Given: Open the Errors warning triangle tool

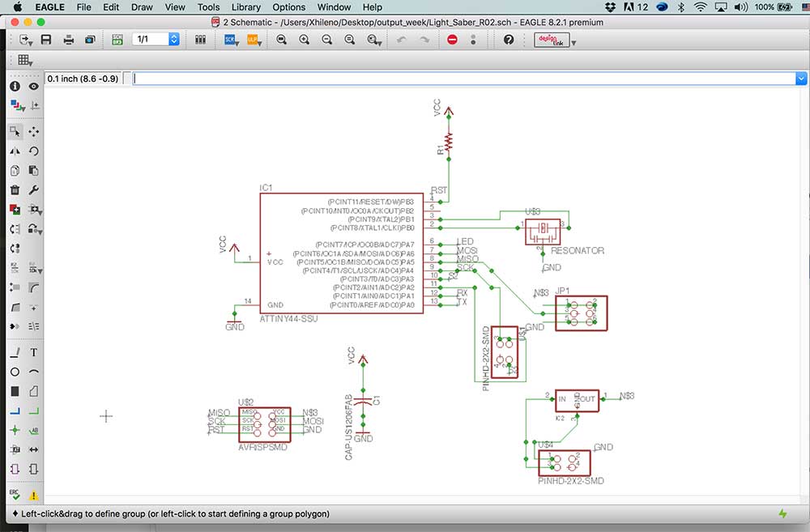Looking at the screenshot, I should [33, 495].
